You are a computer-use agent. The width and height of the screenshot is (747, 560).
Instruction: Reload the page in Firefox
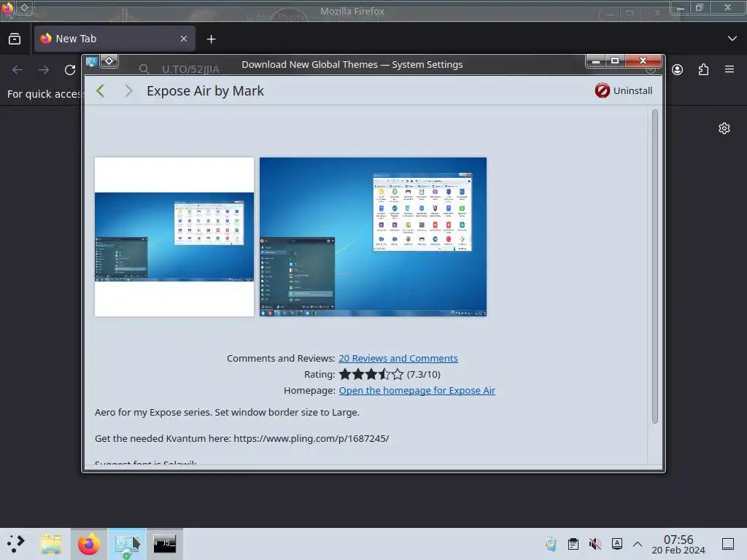(70, 70)
